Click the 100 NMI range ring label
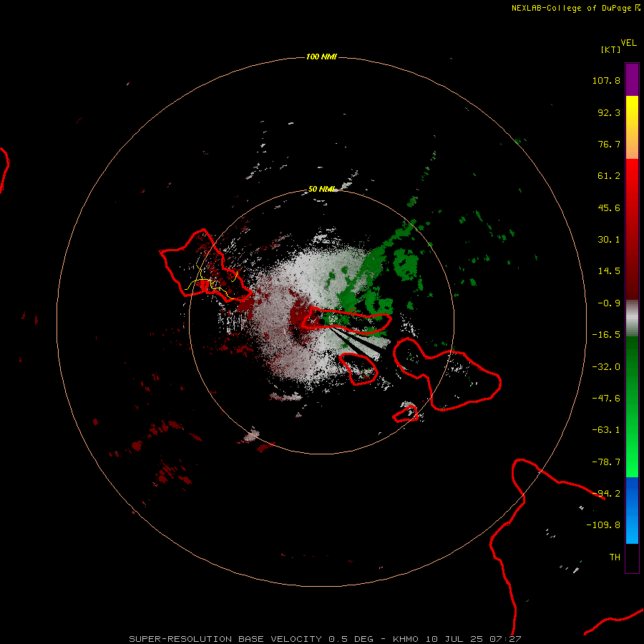Viewport: 644px width, 644px height. [321, 57]
